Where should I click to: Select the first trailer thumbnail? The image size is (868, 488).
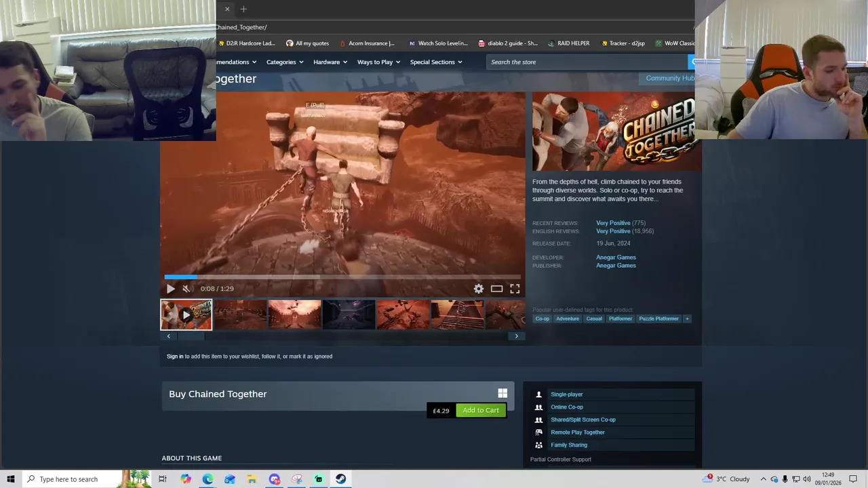[x=186, y=314]
